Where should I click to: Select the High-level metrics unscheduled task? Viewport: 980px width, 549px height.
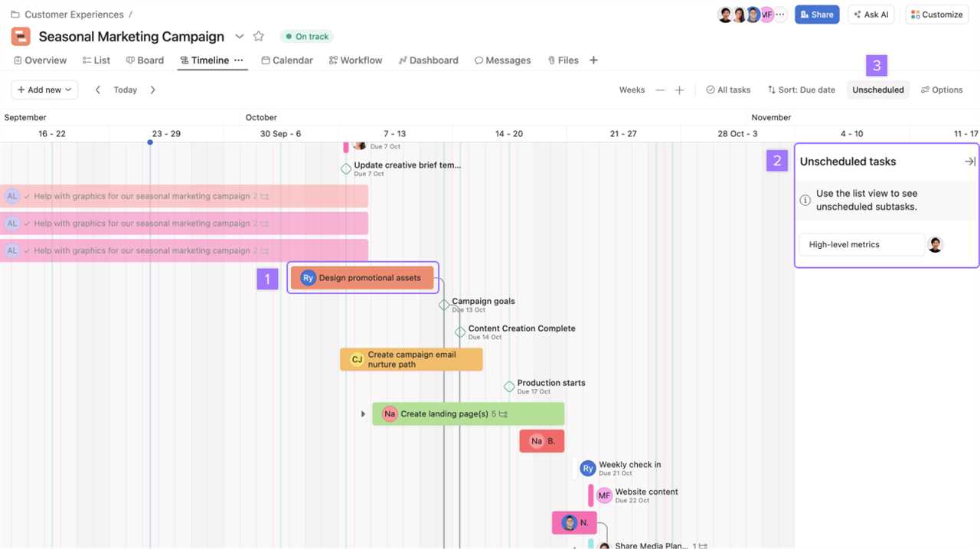point(844,243)
